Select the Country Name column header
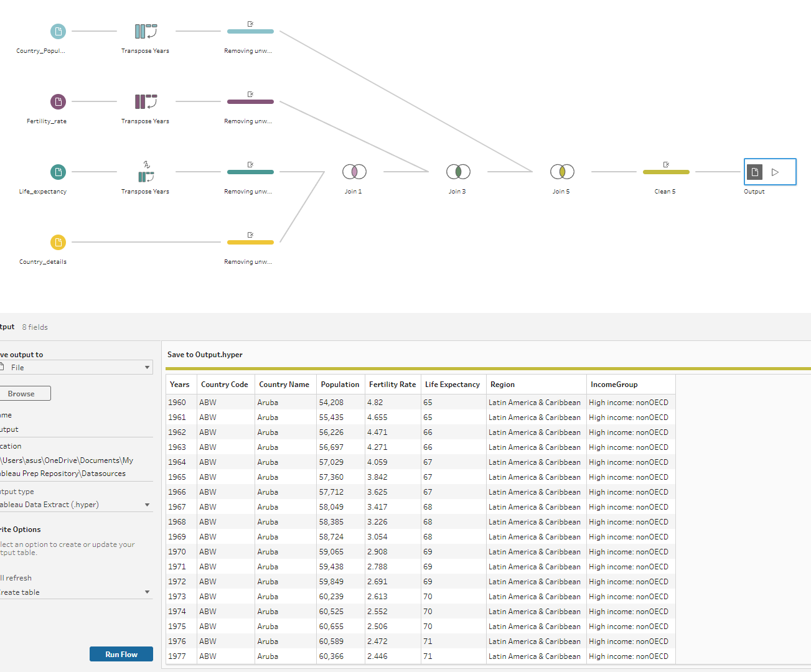The height and width of the screenshot is (672, 811). 285,385
